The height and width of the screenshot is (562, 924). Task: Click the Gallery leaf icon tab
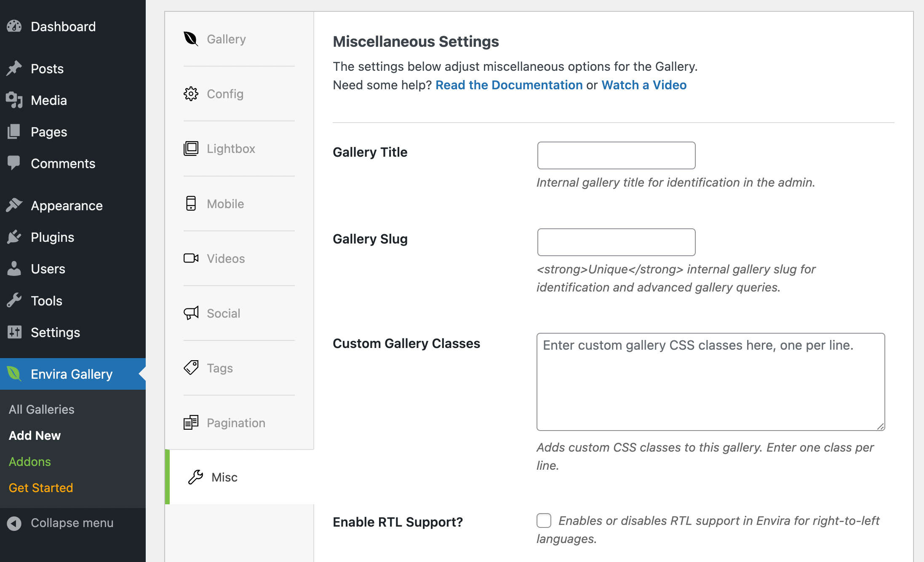click(191, 39)
